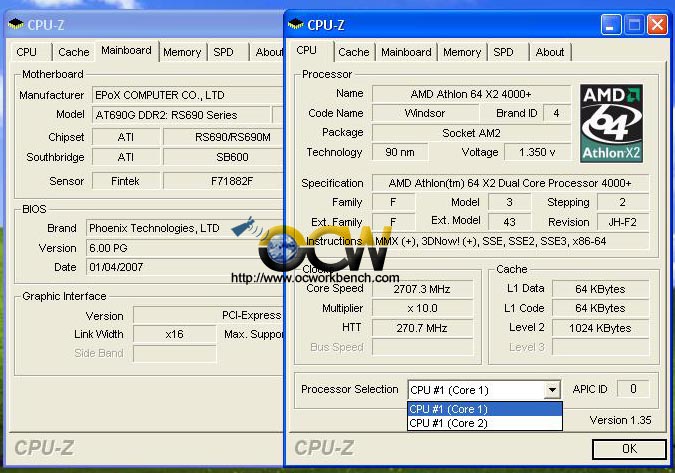Click the Version 1.35 label

pos(620,420)
